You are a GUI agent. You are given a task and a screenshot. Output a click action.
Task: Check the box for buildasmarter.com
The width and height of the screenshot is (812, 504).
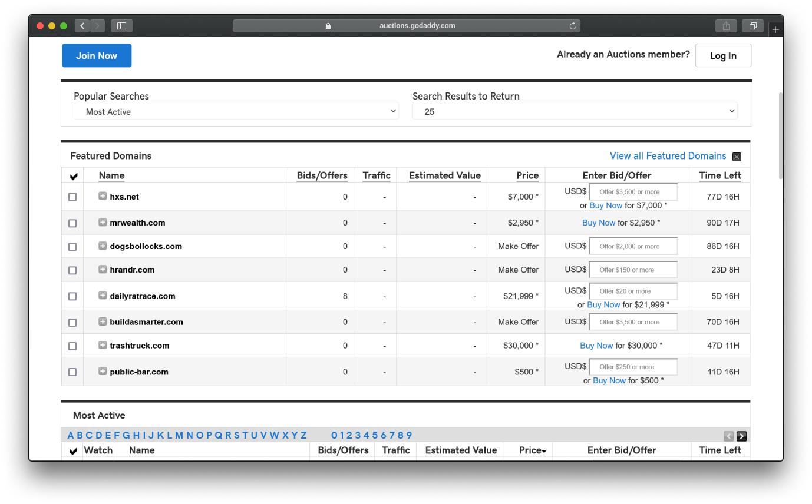pos(72,323)
